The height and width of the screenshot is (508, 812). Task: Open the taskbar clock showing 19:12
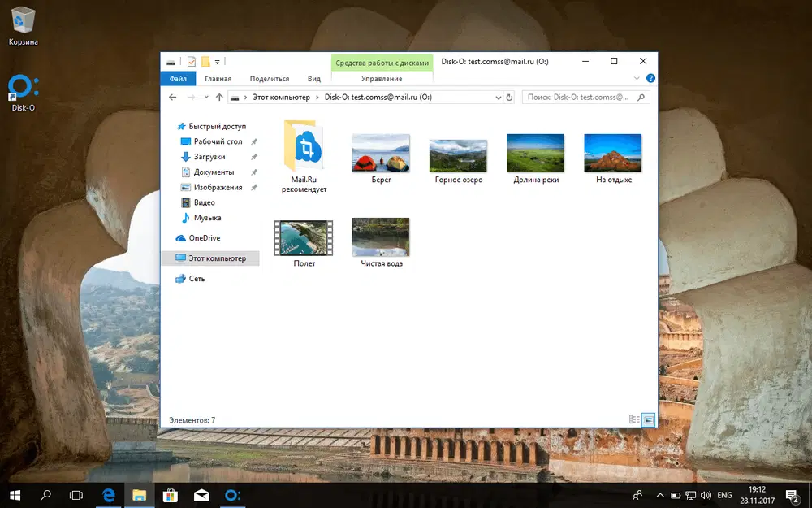757,496
